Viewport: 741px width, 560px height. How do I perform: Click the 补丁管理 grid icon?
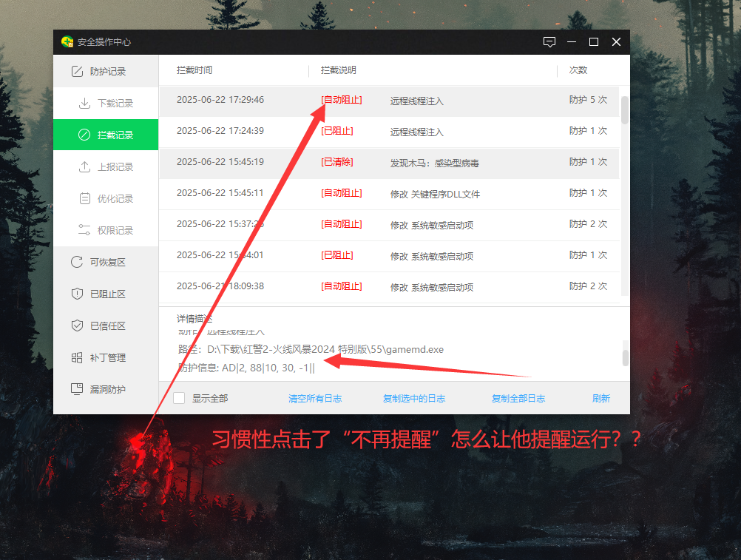coord(77,358)
